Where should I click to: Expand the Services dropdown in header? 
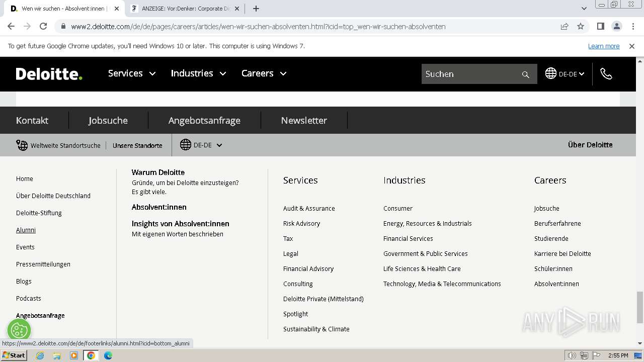coord(132,73)
